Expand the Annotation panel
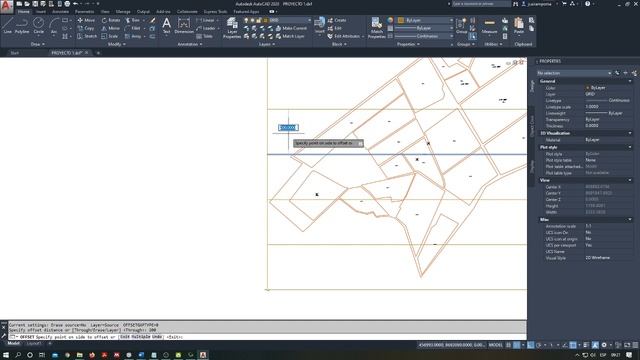 tap(190, 44)
